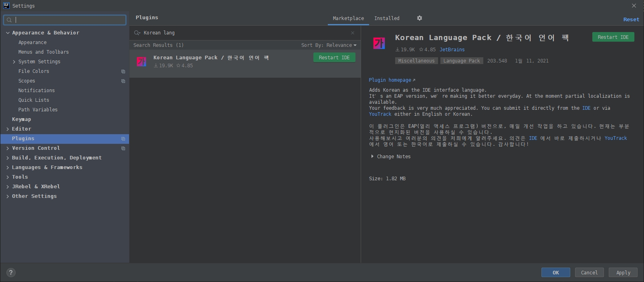Click the help question mark icon
Image resolution: width=644 pixels, height=282 pixels.
point(11,272)
